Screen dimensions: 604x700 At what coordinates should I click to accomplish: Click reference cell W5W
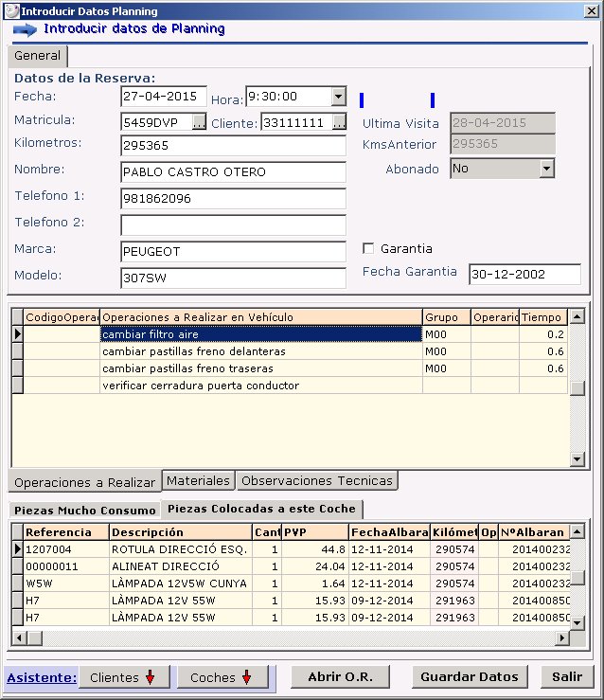click(66, 583)
